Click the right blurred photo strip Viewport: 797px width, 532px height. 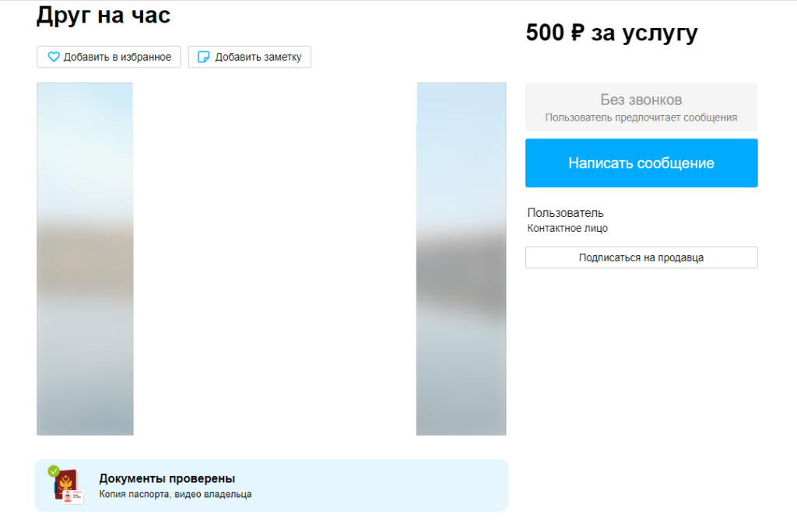[x=461, y=259]
